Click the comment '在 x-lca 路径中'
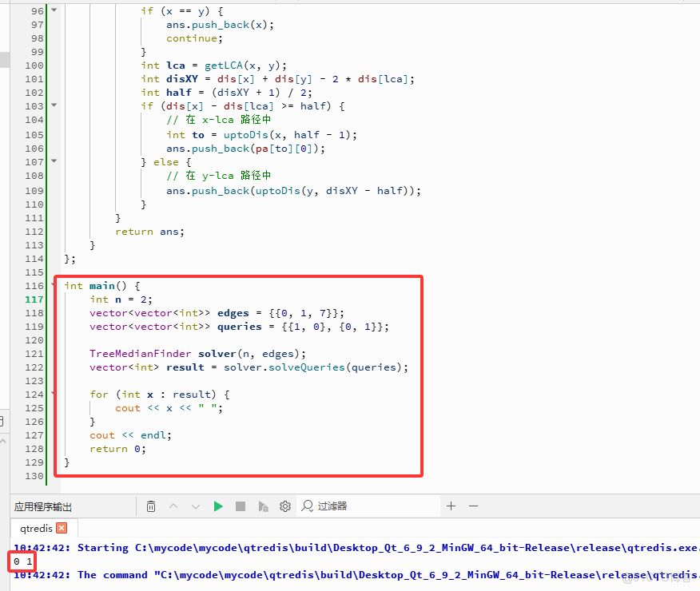 point(219,120)
